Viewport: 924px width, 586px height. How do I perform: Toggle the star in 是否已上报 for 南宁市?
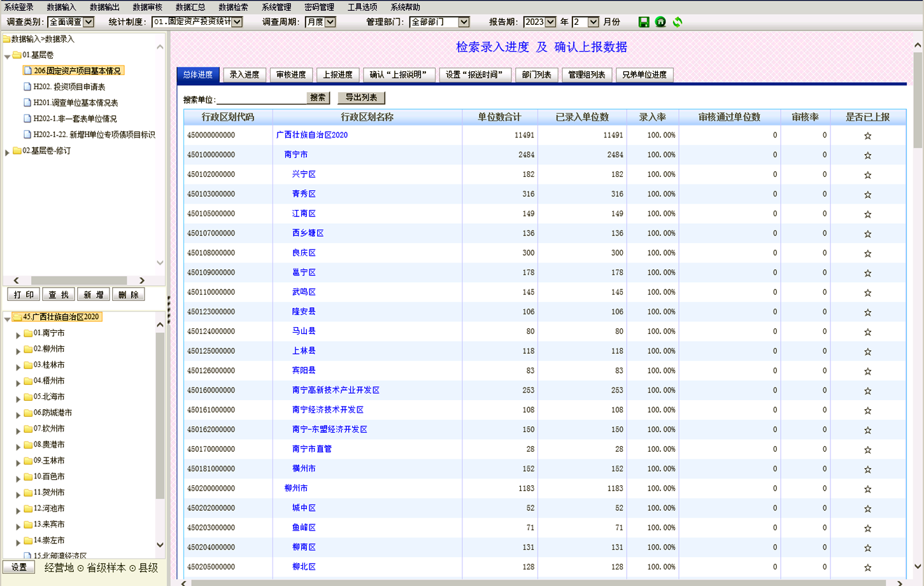[x=867, y=155]
